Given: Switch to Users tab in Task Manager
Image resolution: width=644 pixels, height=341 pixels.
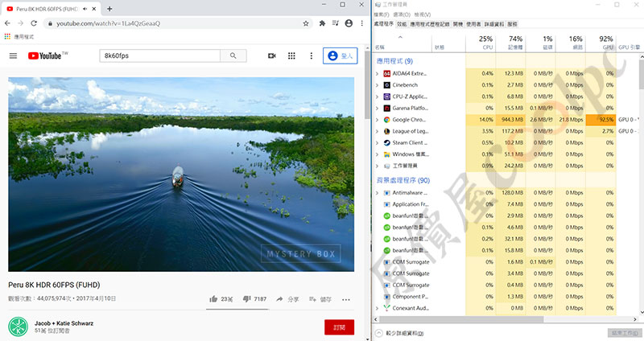Looking at the screenshot, I should pos(473,24).
